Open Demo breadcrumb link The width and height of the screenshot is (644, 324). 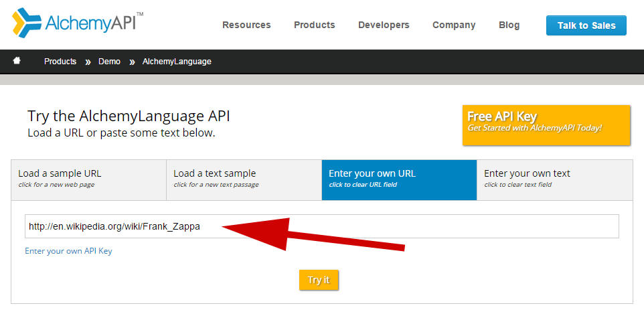[x=109, y=62]
